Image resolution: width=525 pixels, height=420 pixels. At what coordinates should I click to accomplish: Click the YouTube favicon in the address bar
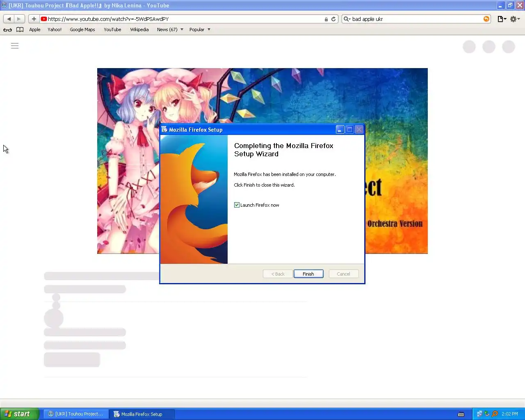[x=43, y=19]
